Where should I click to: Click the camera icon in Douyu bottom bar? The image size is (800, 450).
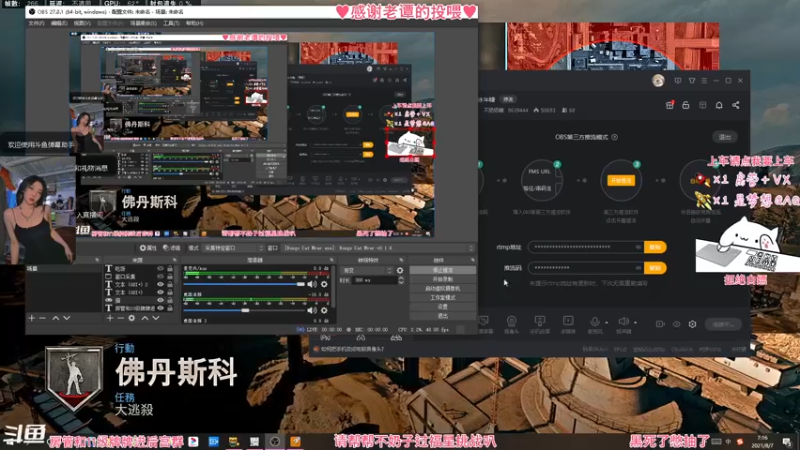click(511, 321)
